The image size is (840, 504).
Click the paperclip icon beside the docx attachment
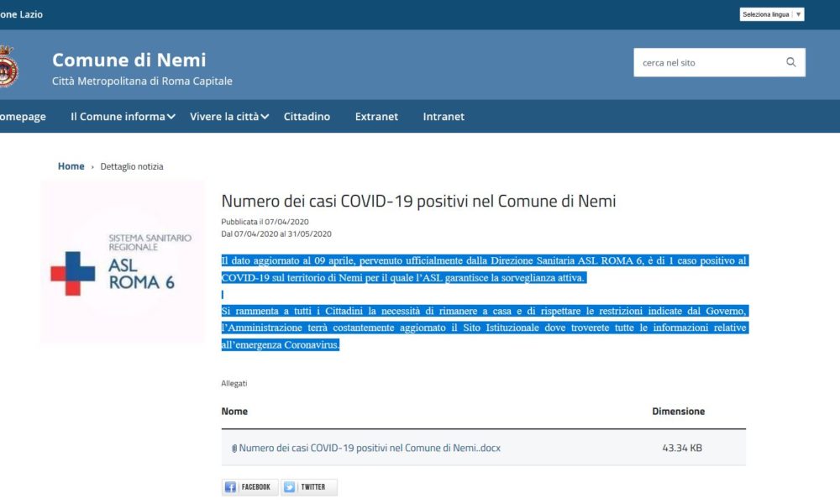tap(234, 449)
